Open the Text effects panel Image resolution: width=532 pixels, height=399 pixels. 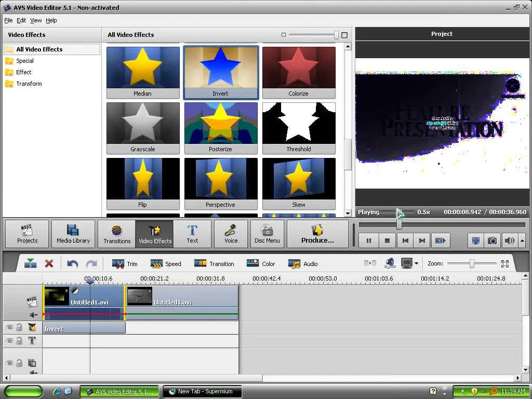point(192,234)
